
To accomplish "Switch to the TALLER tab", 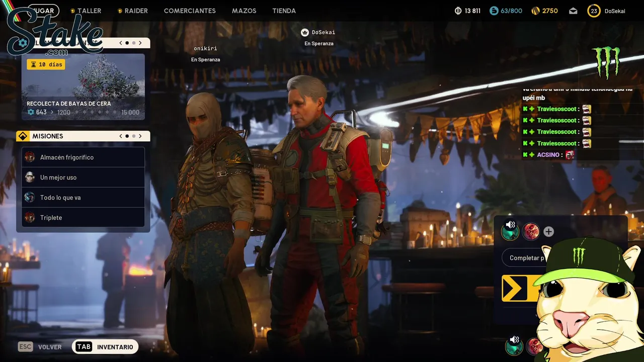I will [86, 11].
